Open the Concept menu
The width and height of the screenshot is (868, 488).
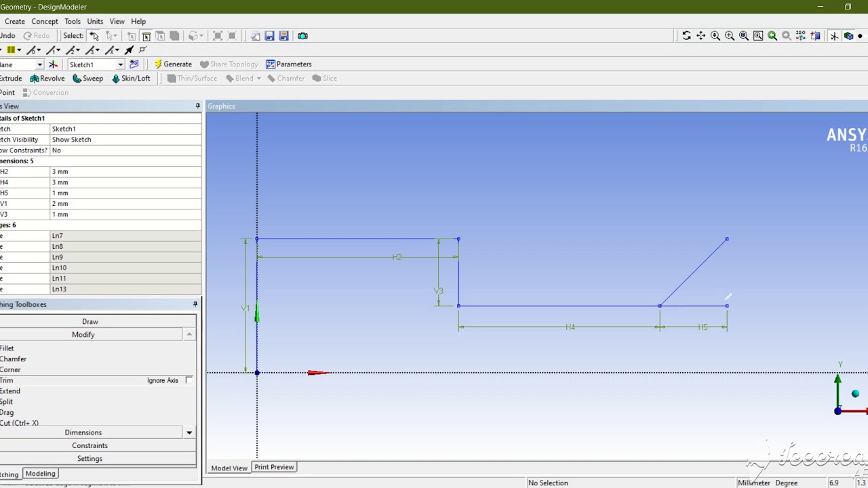[x=45, y=22]
